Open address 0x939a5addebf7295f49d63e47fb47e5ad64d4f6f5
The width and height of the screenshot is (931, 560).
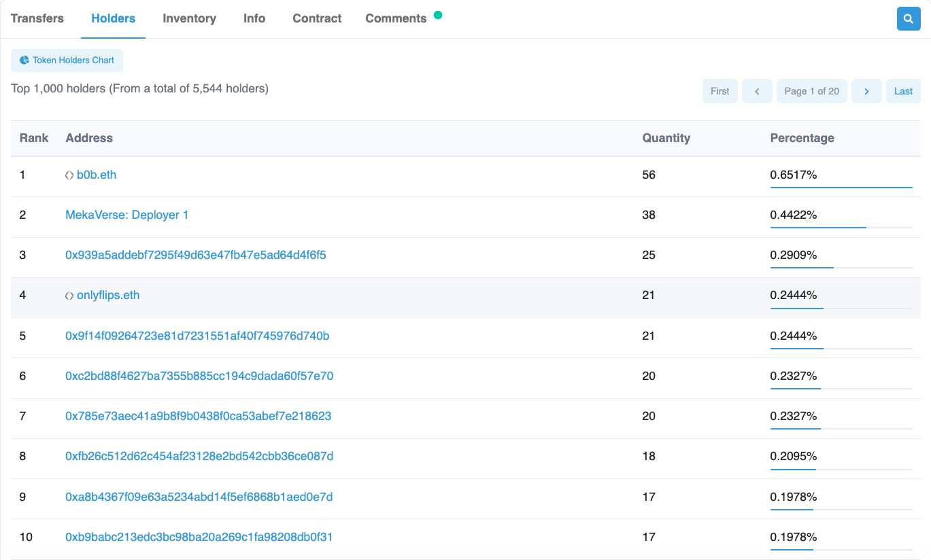tap(196, 255)
